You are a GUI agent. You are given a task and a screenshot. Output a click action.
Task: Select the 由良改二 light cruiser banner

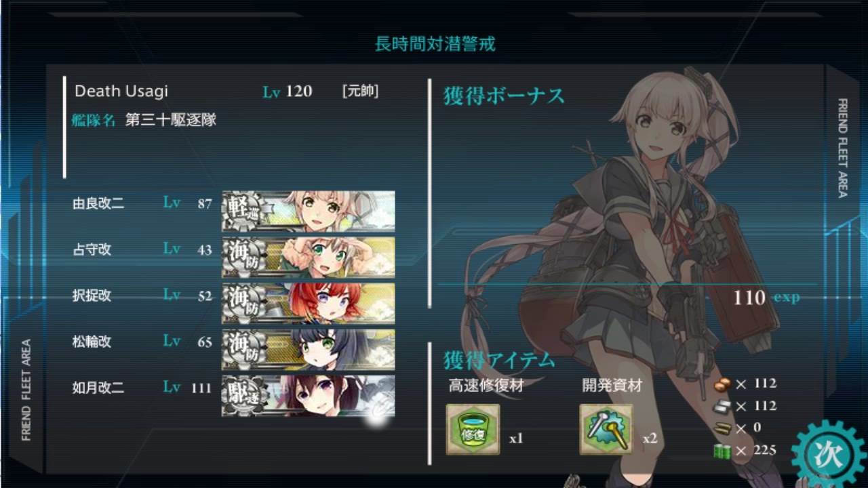coord(309,211)
